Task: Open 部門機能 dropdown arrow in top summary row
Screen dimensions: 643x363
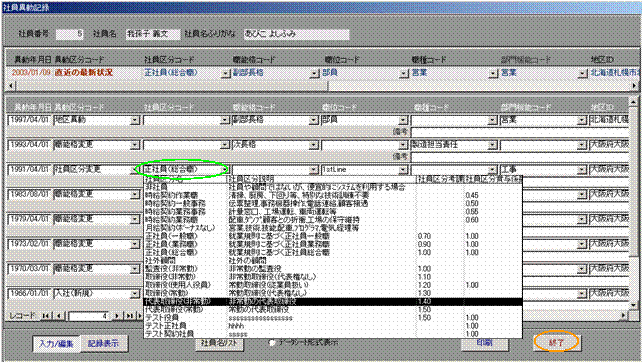Action: pyautogui.click(x=582, y=73)
